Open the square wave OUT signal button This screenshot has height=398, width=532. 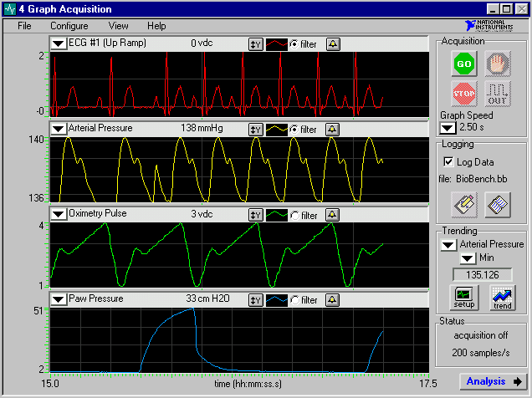pos(498,94)
